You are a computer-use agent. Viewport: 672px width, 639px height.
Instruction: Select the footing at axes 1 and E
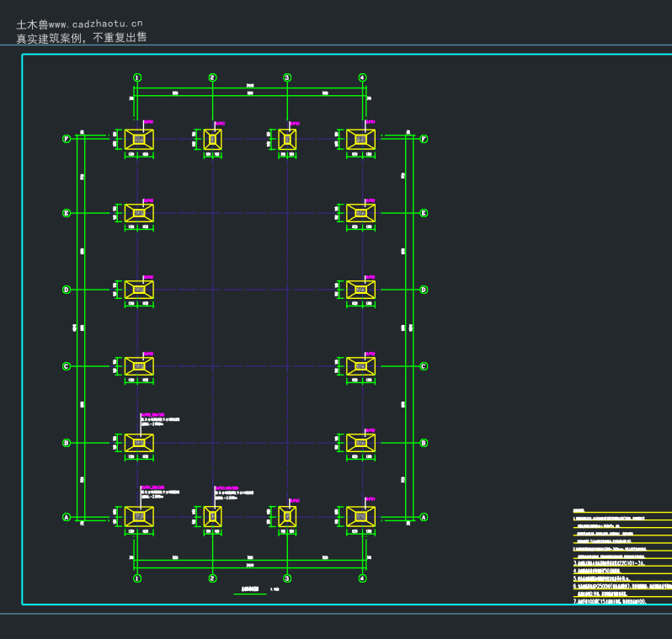click(x=139, y=213)
